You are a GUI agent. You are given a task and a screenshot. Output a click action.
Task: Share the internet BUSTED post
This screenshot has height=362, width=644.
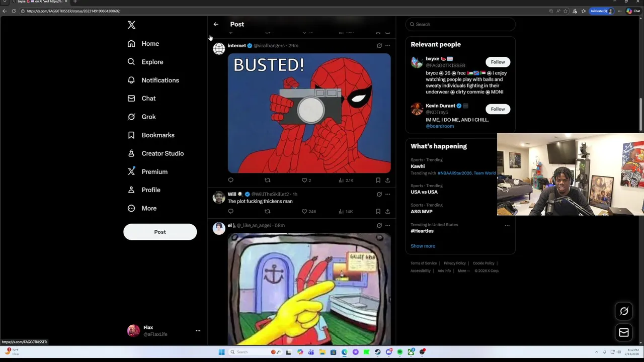[387, 180]
